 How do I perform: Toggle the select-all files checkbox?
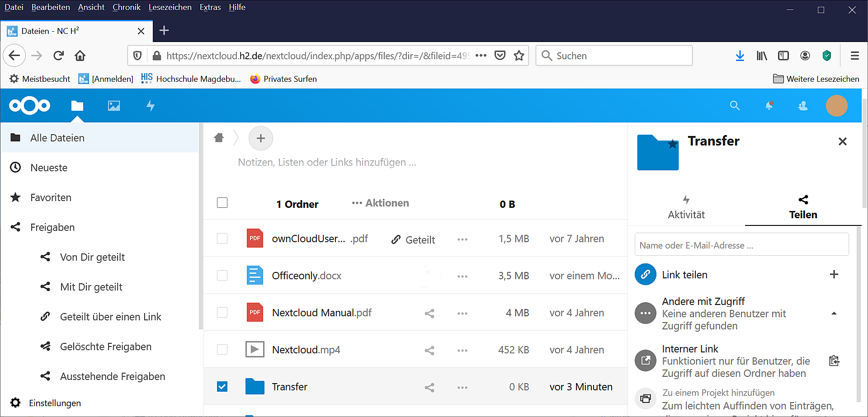(x=222, y=203)
